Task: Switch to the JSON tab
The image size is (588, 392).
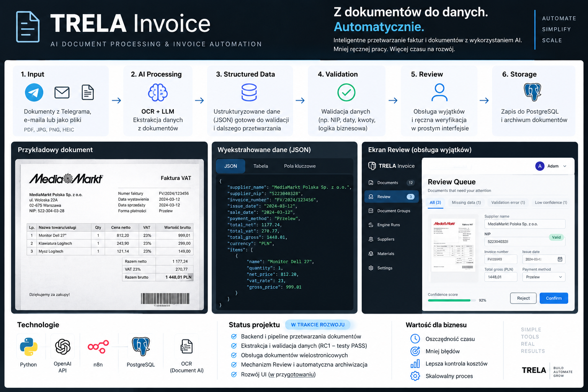Action: pyautogui.click(x=230, y=166)
